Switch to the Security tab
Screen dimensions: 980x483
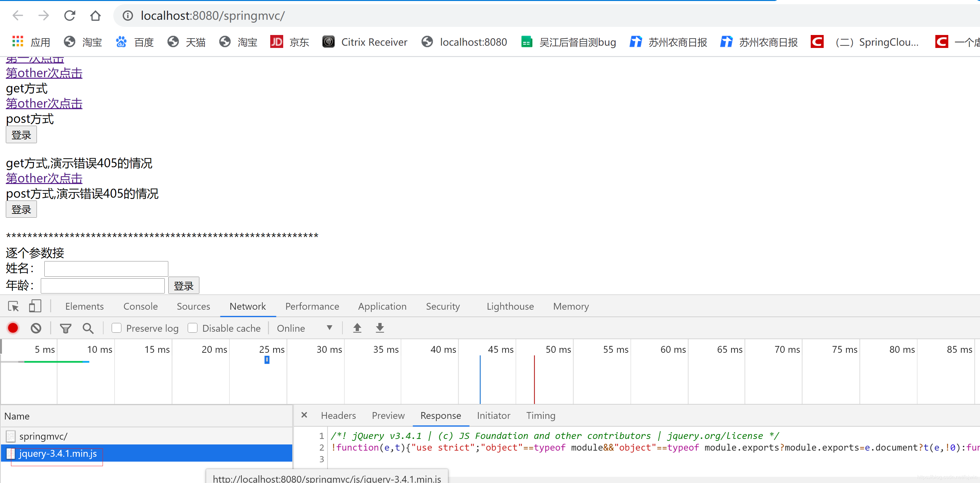point(443,306)
